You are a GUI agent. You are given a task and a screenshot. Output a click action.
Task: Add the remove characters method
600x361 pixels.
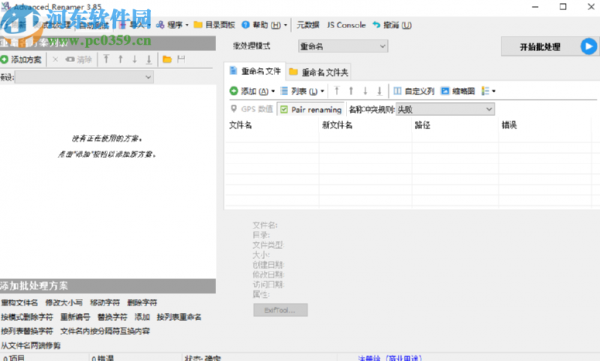tap(142, 303)
